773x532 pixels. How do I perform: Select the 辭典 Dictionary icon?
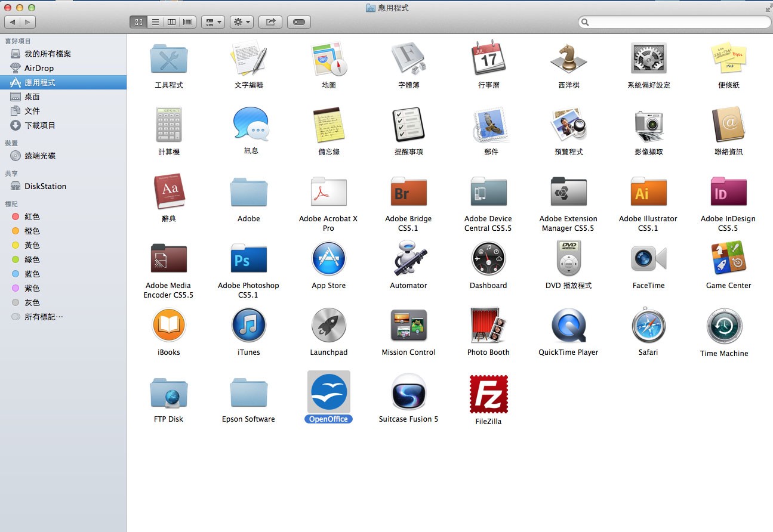(169, 192)
